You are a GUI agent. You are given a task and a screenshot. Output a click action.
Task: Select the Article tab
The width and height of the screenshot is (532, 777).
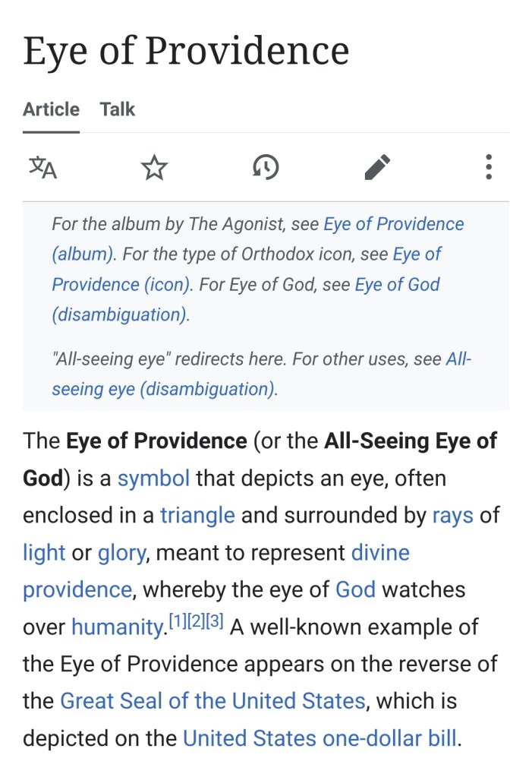tap(51, 109)
